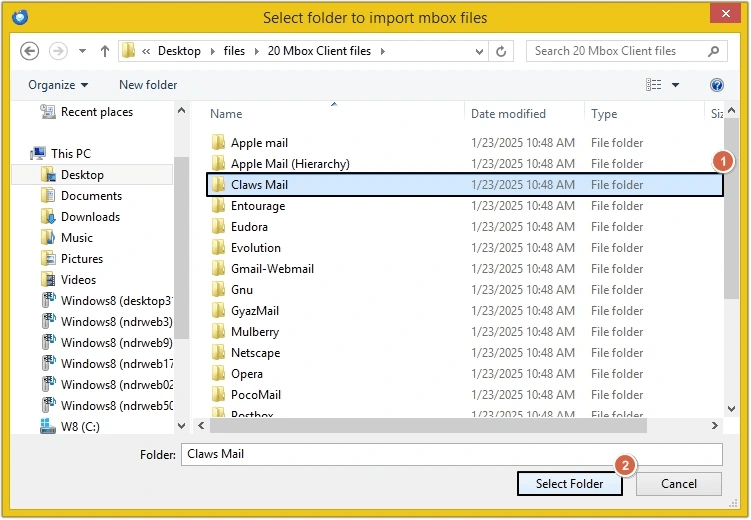Select the Eudora folder icon

[x=218, y=227]
